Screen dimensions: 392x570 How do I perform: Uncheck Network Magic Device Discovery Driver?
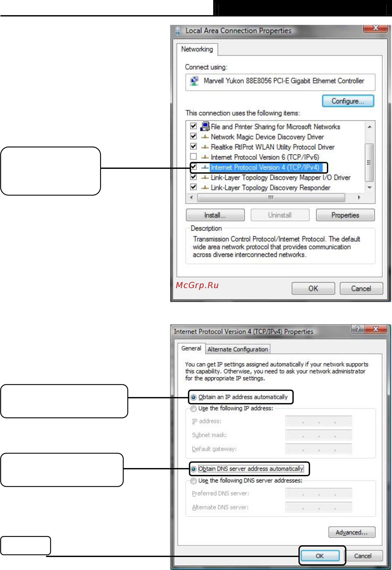tap(194, 136)
